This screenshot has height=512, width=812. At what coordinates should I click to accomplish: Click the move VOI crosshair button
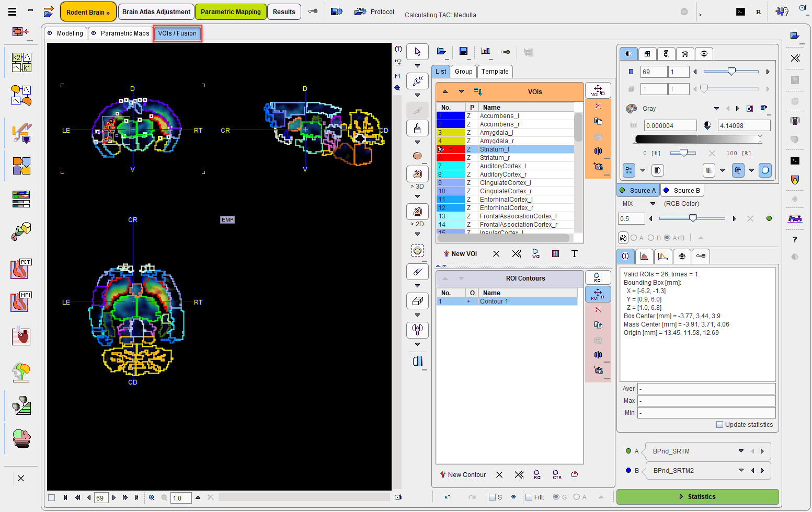(x=598, y=90)
